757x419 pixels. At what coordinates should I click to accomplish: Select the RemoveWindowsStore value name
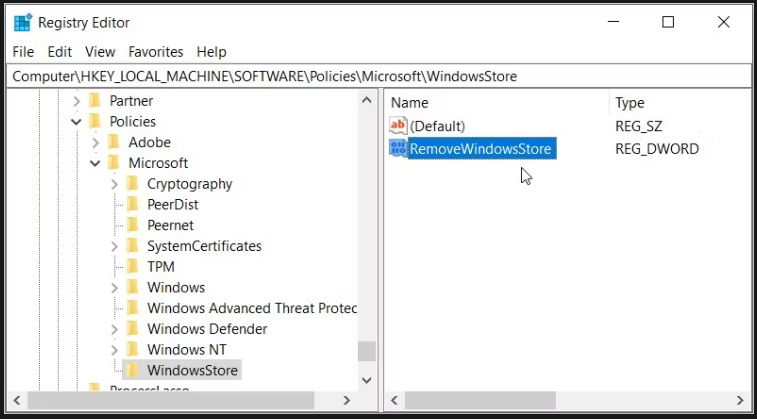480,149
